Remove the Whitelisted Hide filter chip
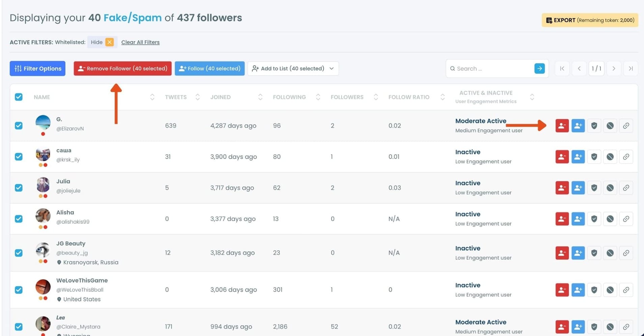This screenshot has width=644, height=336. [x=109, y=42]
